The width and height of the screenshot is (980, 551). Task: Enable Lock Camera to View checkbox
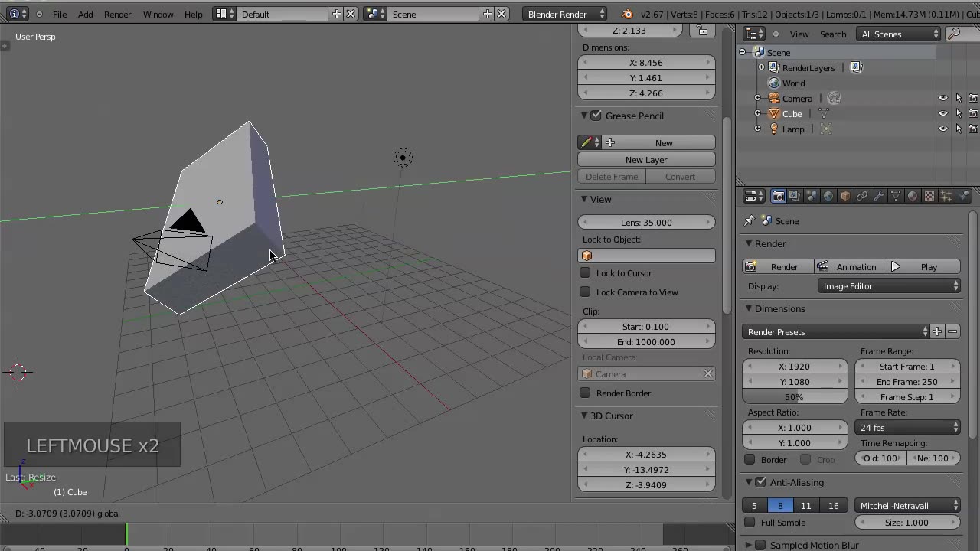[586, 292]
